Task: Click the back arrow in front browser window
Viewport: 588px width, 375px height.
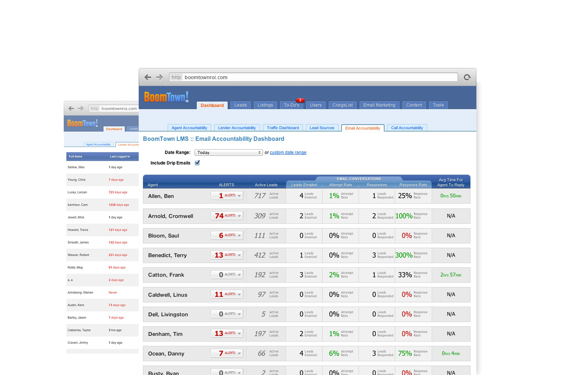Action: pyautogui.click(x=147, y=77)
